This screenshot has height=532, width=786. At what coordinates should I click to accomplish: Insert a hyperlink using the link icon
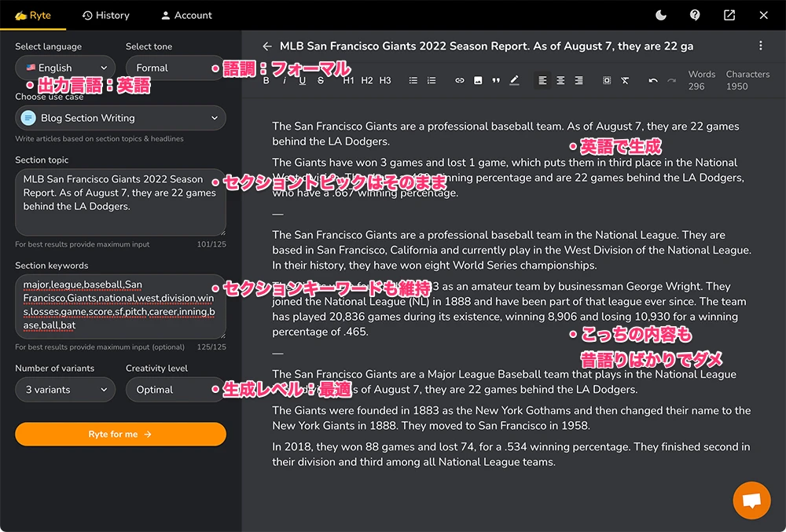point(460,81)
